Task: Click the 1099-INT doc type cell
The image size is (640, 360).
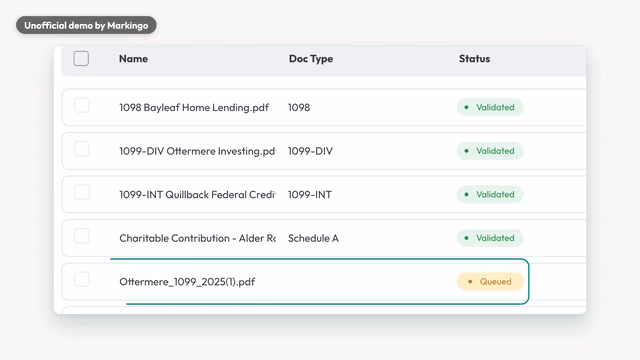Action: point(310,195)
